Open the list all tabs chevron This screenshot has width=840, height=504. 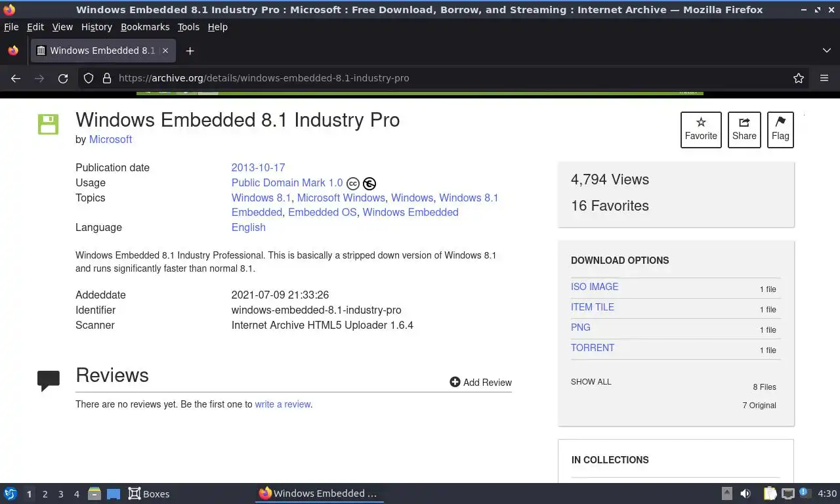click(827, 51)
